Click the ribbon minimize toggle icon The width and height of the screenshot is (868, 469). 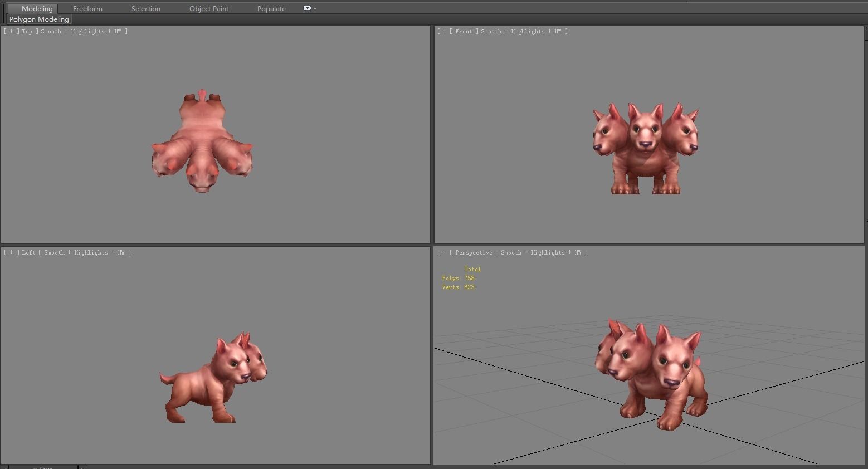(307, 8)
